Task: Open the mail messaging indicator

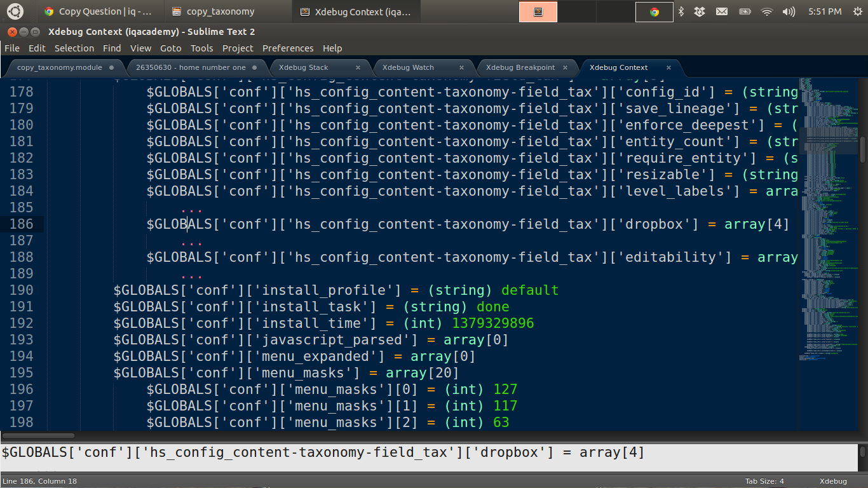Action: (722, 11)
